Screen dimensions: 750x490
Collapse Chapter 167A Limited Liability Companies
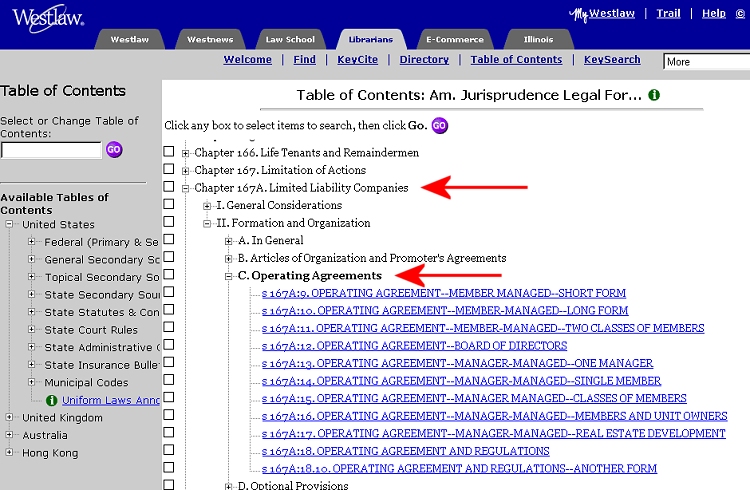pyautogui.click(x=186, y=189)
